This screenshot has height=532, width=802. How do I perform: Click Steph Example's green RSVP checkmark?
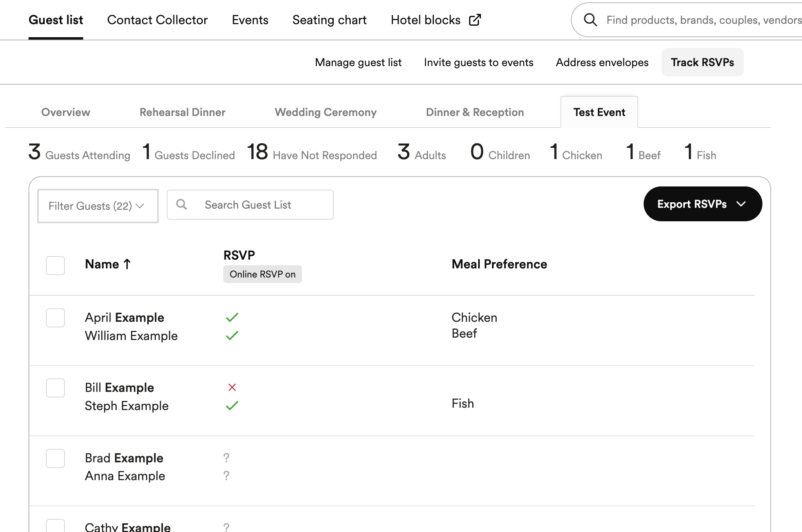point(232,406)
